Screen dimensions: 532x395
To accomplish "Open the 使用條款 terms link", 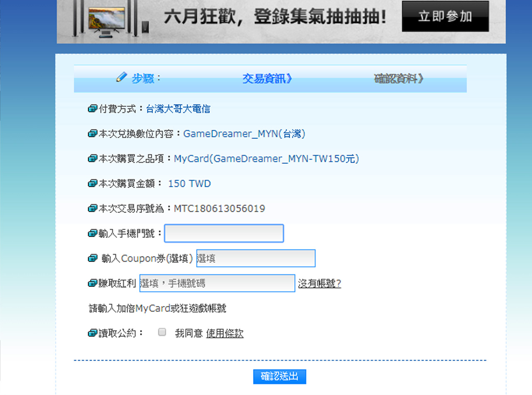I will (225, 333).
